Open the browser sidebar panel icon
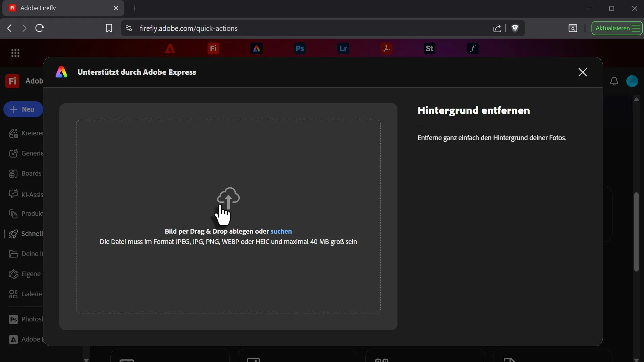 (573, 28)
